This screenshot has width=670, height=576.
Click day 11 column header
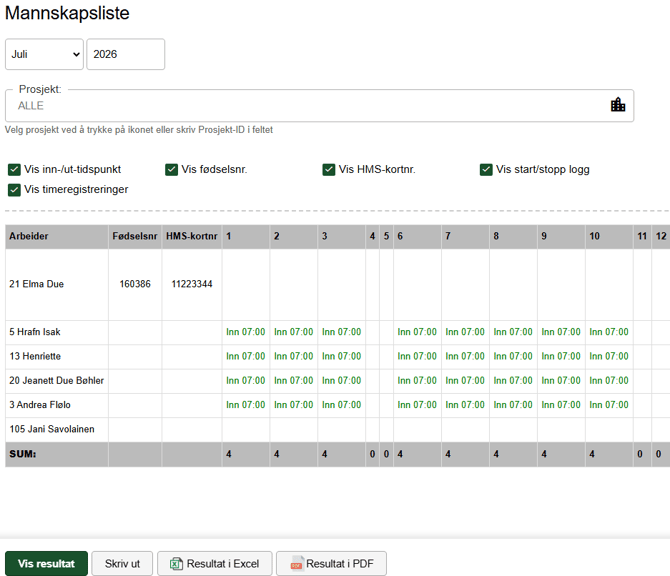point(642,236)
